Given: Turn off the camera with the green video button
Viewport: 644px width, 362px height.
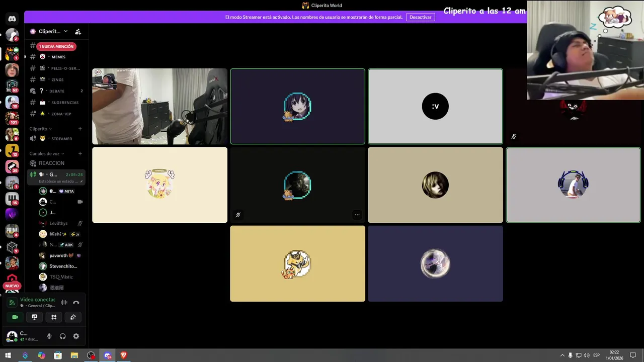Looking at the screenshot, I should click(x=15, y=317).
